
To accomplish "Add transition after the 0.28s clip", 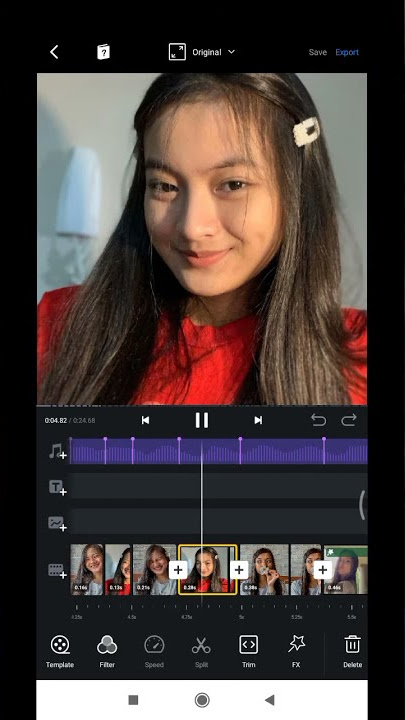I will coord(239,570).
